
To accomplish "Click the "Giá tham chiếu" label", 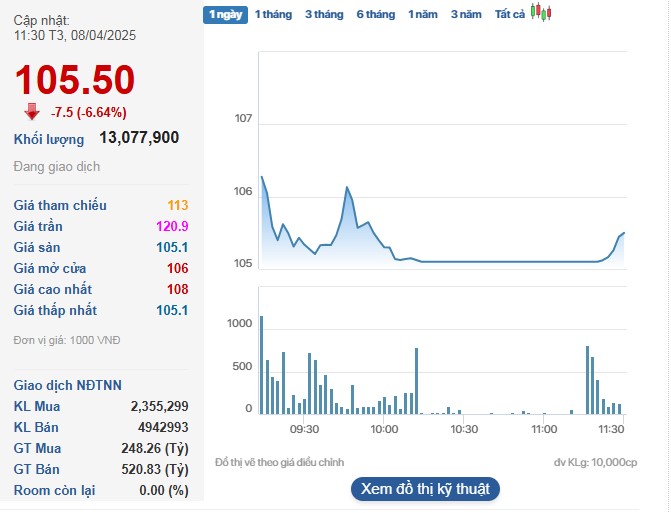I will pos(60,205).
